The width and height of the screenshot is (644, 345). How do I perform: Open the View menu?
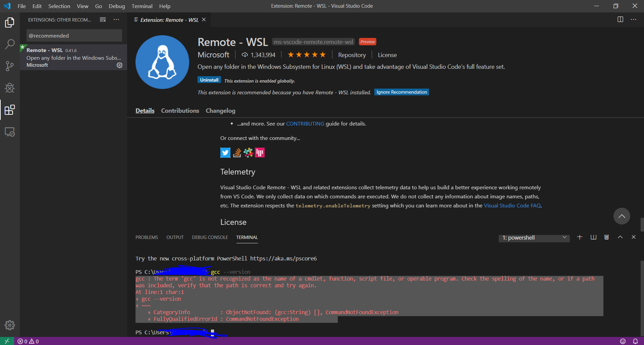[x=83, y=6]
